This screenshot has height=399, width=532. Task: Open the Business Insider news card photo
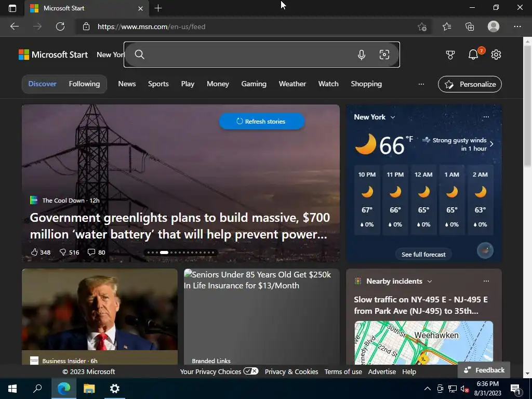coord(99,310)
